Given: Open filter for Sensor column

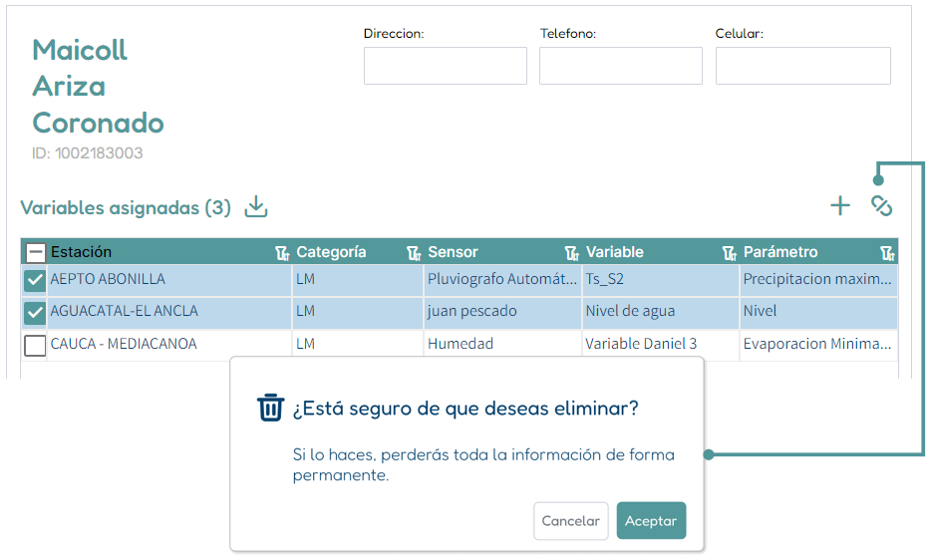Looking at the screenshot, I should pyautogui.click(x=572, y=253).
